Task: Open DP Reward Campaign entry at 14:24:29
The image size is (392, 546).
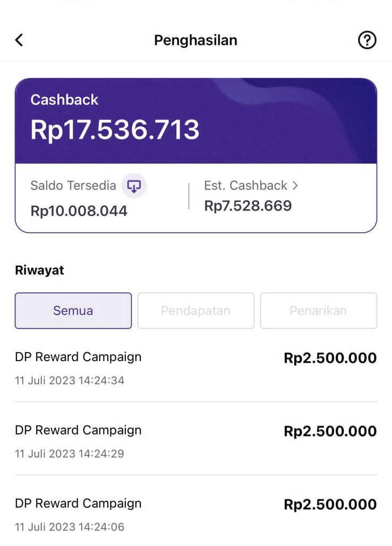Action: click(x=195, y=441)
